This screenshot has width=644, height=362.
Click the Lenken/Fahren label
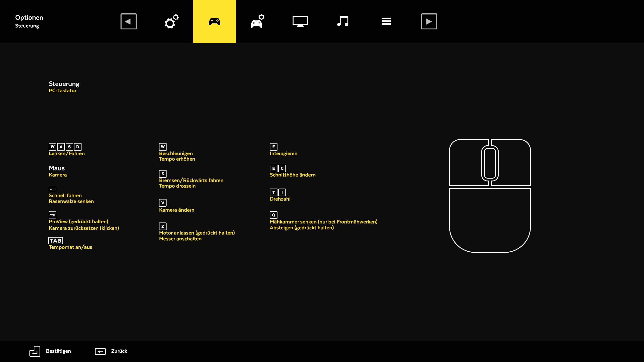click(x=67, y=153)
